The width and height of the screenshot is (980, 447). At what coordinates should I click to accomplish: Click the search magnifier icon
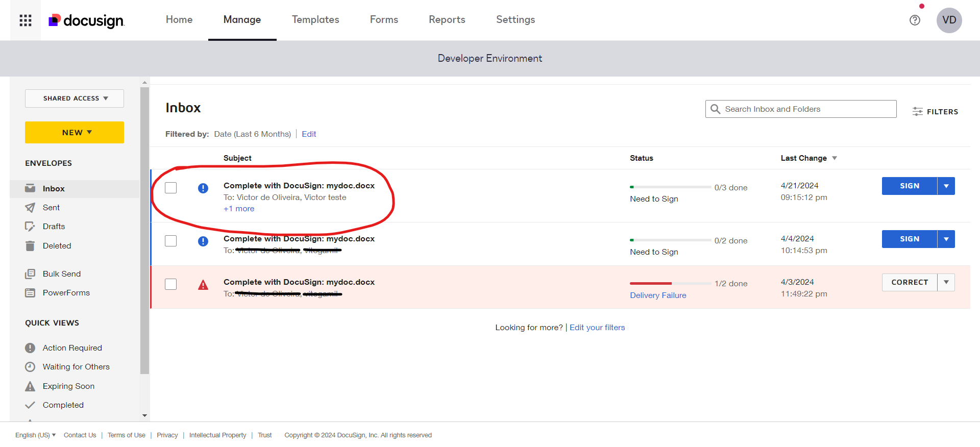tap(715, 109)
